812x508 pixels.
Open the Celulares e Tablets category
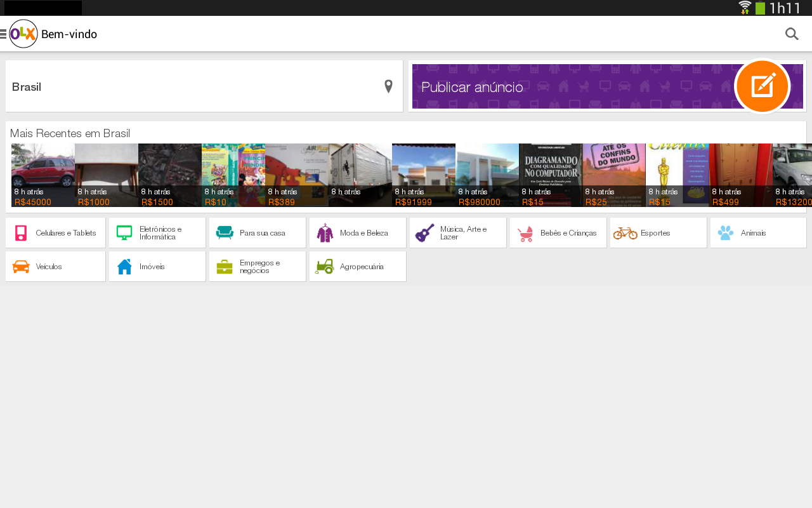(55, 233)
